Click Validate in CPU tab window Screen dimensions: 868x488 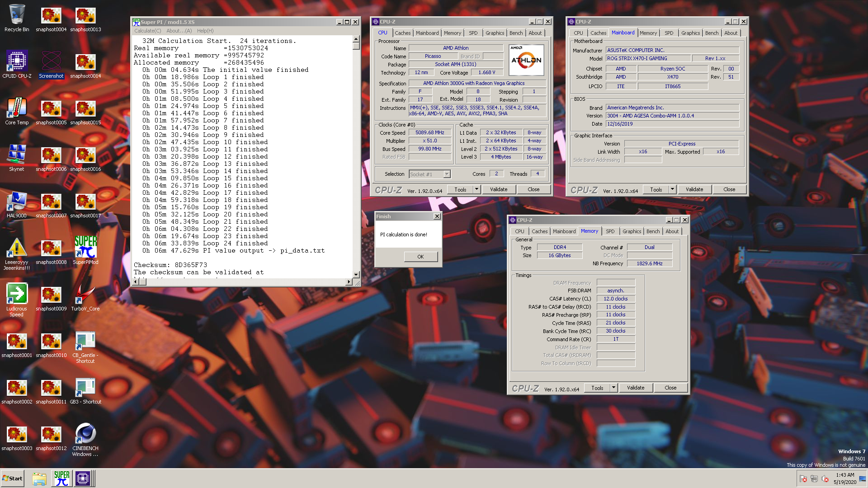pos(499,189)
